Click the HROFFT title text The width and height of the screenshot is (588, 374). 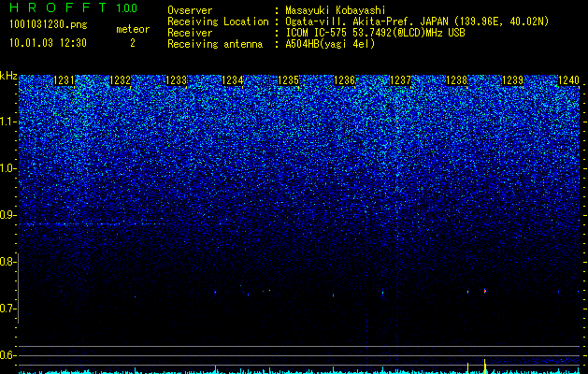click(58, 7)
